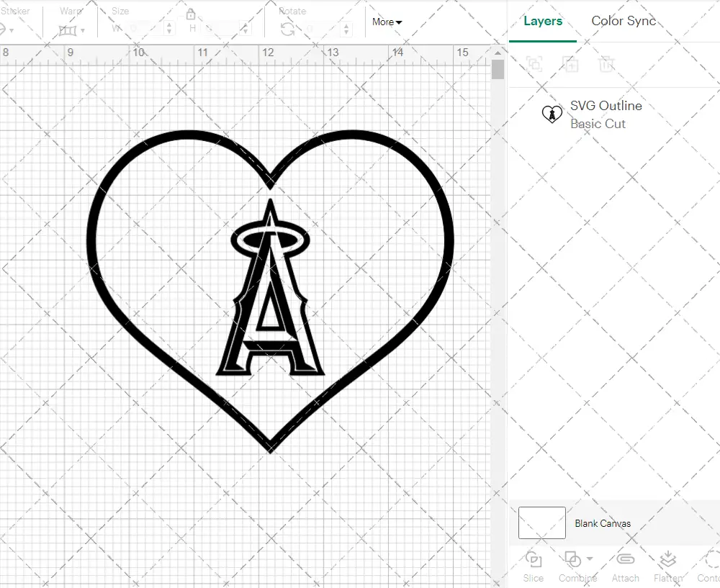
Task: Click the Combine shapes icon
Action: (x=572, y=559)
